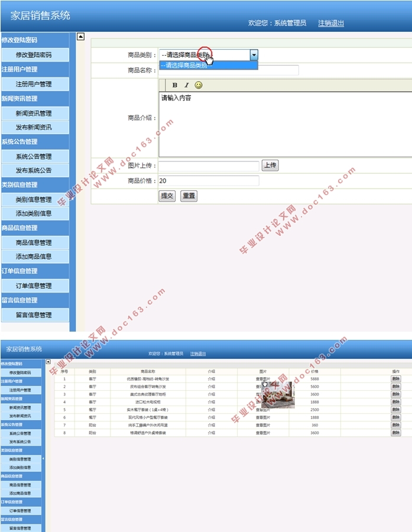Image resolution: width=412 pixels, height=532 pixels.
Task: Reset the form with 重置
Action: [x=189, y=196]
